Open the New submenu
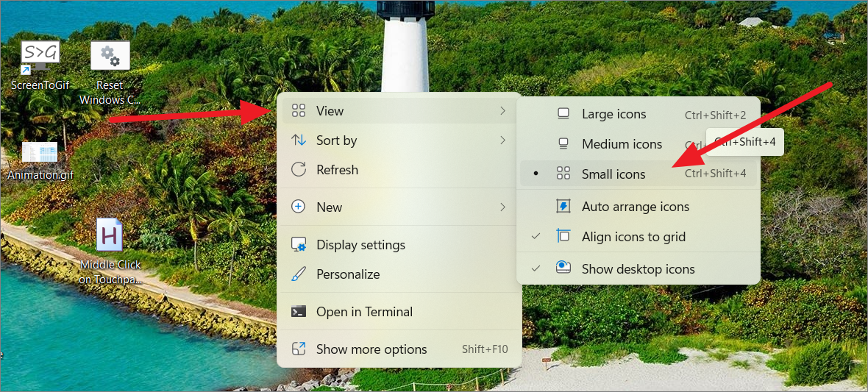This screenshot has width=868, height=392. (x=399, y=207)
